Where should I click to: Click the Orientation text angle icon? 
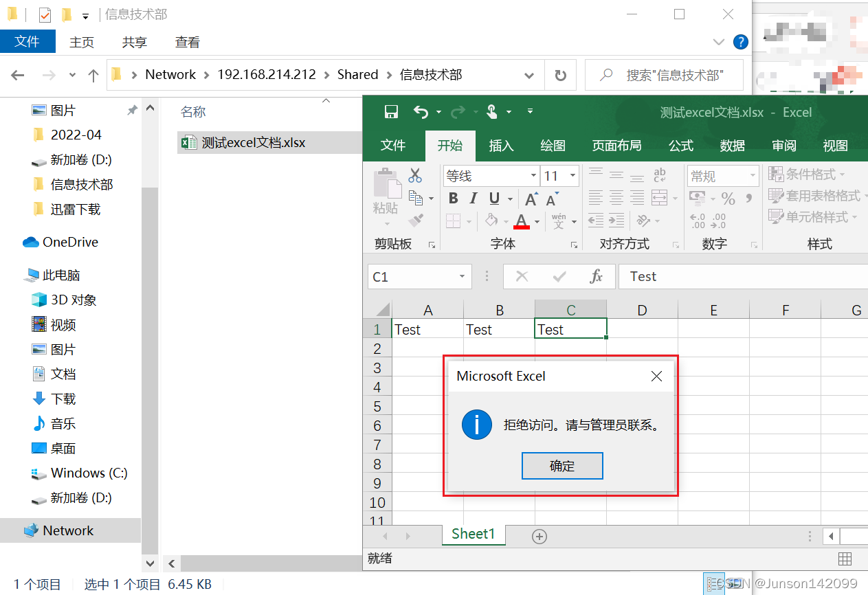(643, 221)
